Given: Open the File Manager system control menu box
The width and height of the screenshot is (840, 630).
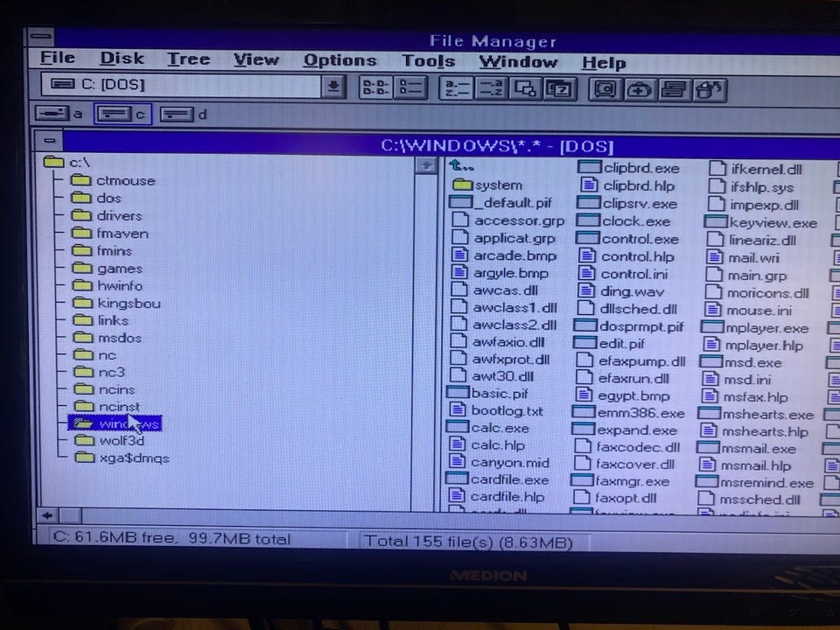Looking at the screenshot, I should pyautogui.click(x=41, y=37).
